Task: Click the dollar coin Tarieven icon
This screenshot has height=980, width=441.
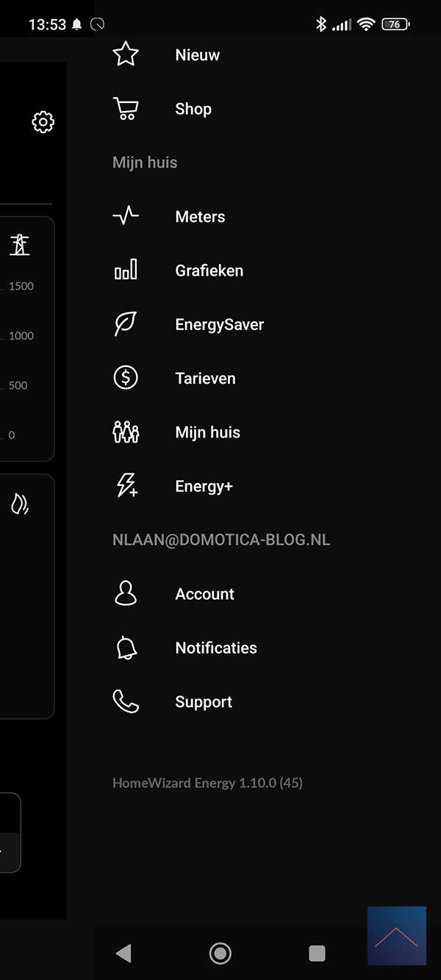Action: click(x=126, y=378)
